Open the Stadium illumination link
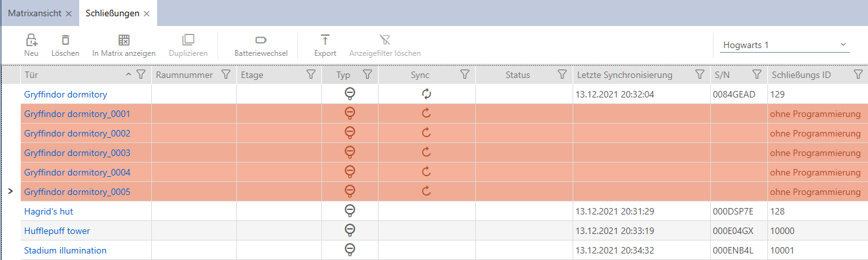Viewport: 868px width, 260px height. click(x=65, y=250)
